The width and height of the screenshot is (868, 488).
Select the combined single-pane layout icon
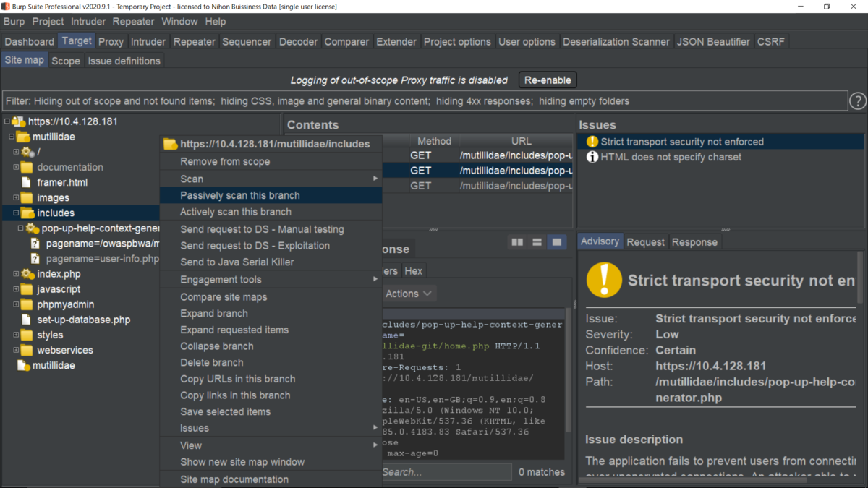pyautogui.click(x=556, y=242)
